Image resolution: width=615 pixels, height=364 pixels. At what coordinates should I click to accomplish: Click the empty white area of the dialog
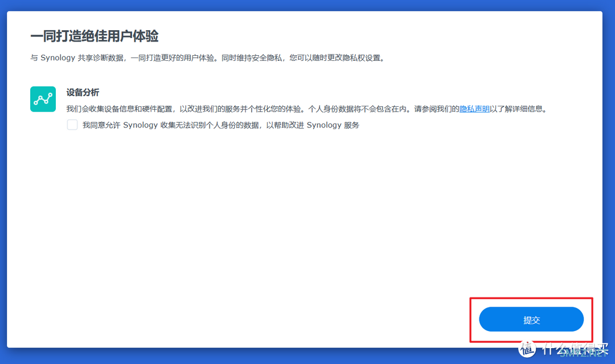[285, 227]
